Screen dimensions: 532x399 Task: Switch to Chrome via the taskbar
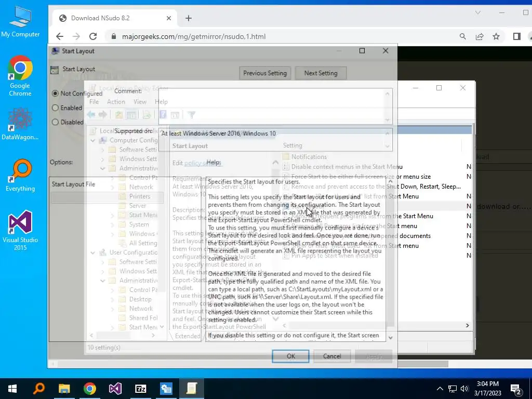(89, 389)
